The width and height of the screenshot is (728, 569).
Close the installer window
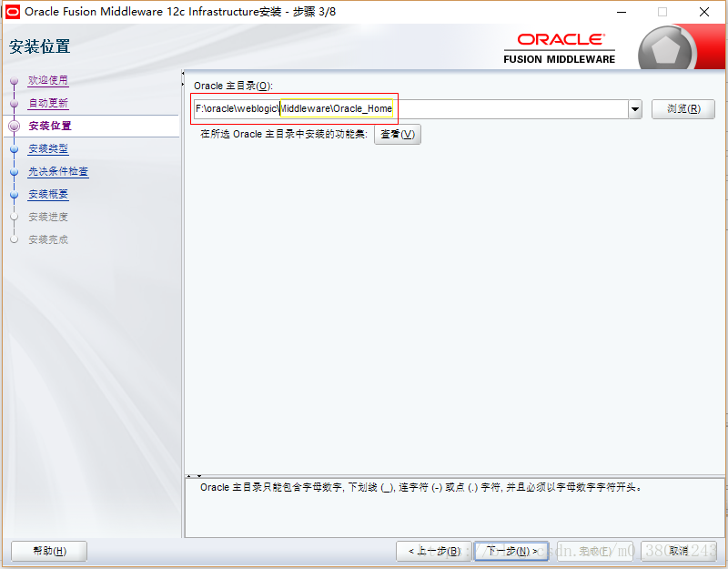point(704,12)
